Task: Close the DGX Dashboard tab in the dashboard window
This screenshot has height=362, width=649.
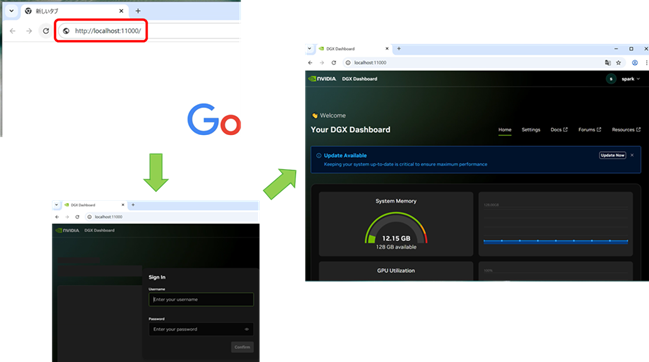Action: [x=387, y=49]
